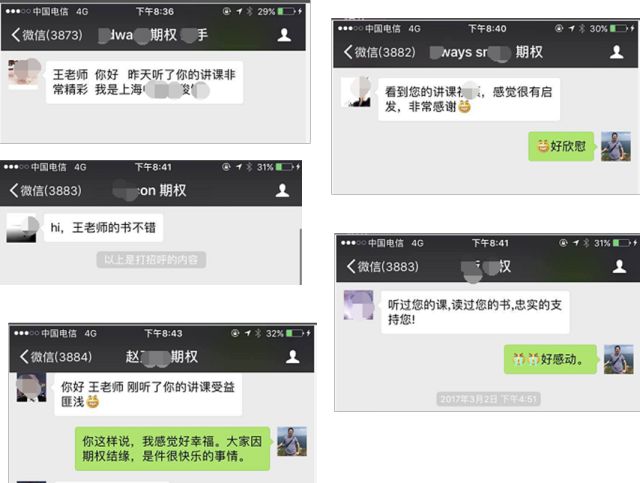Tap avatar next to 'hi, 王老师的书不错'
Viewport: 640px width, 483px height.
coord(22,228)
